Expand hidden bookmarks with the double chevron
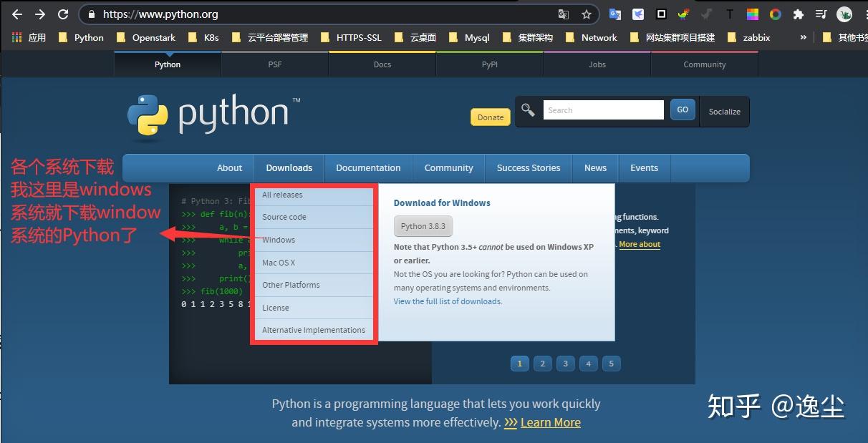 coord(803,37)
